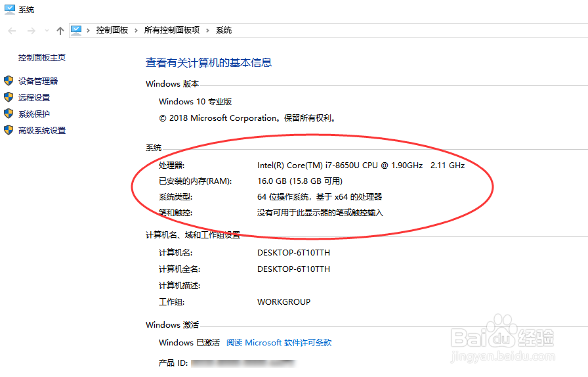Expand chevron after 所有控制面板项 breadcrumb
The height and width of the screenshot is (377, 588).
[x=207, y=30]
